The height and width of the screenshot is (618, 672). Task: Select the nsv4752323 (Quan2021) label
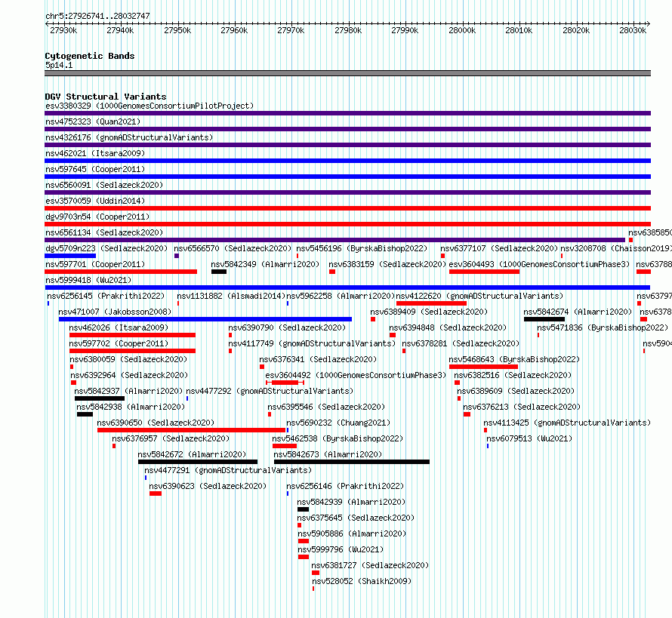pyautogui.click(x=93, y=121)
